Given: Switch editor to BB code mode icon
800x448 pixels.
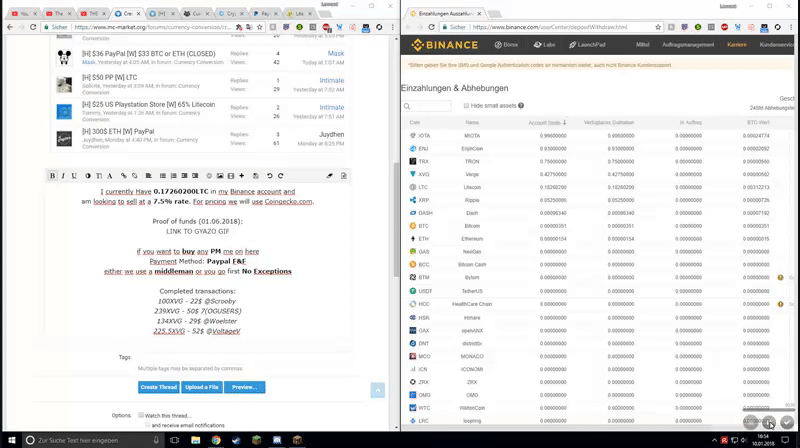Looking at the screenshot, I should pyautogui.click(x=344, y=176).
